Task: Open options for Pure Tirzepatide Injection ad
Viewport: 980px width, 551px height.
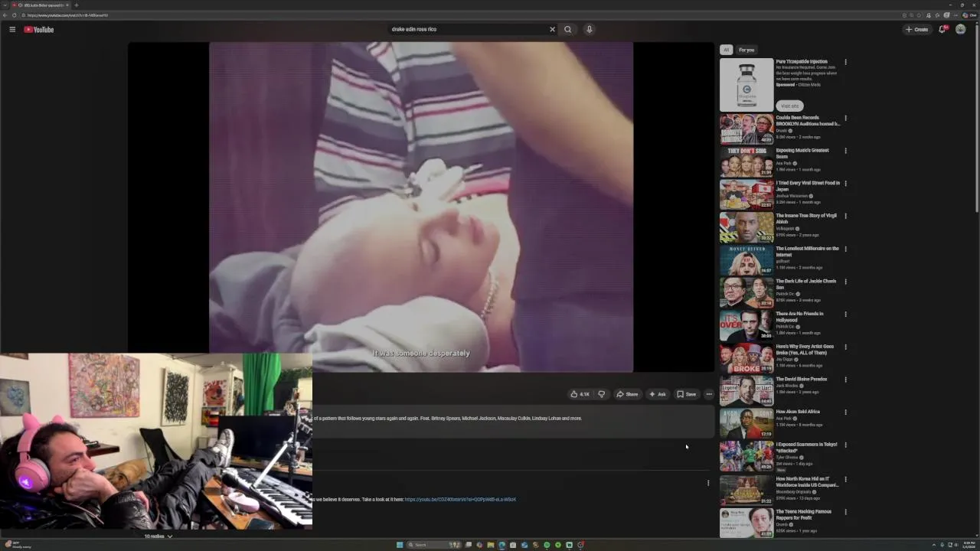Action: coord(845,62)
